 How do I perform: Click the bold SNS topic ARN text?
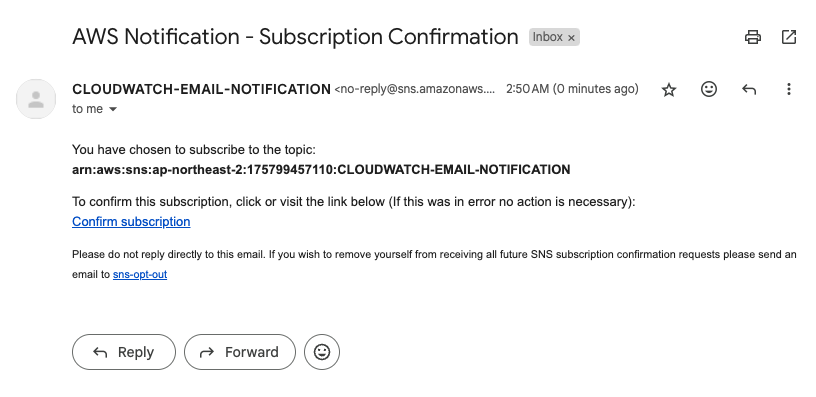point(321,170)
